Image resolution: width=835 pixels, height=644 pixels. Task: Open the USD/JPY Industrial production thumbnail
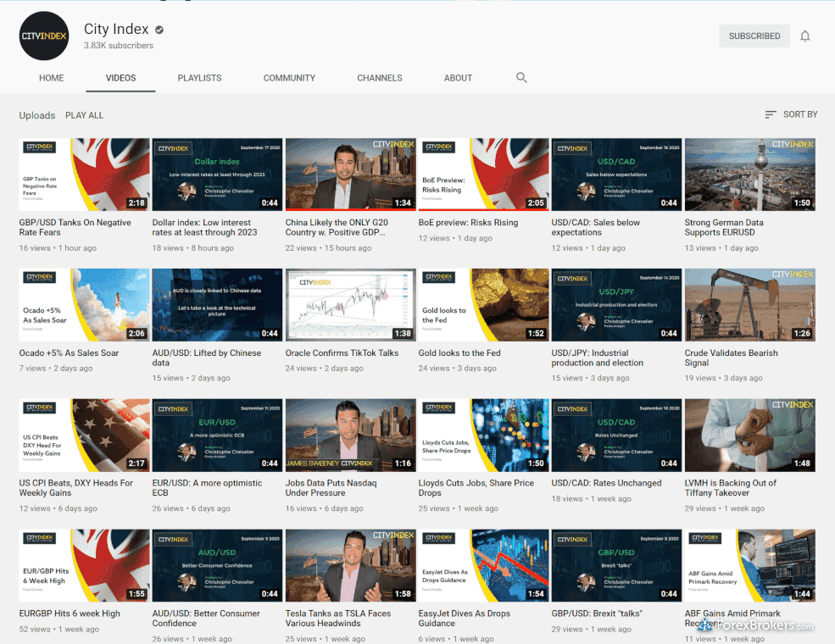pyautogui.click(x=616, y=305)
